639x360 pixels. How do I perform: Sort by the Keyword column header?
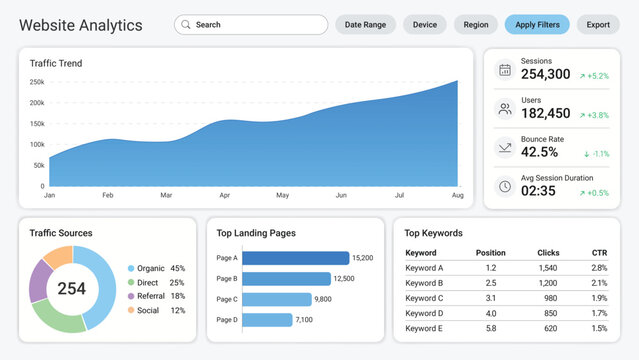coord(421,253)
